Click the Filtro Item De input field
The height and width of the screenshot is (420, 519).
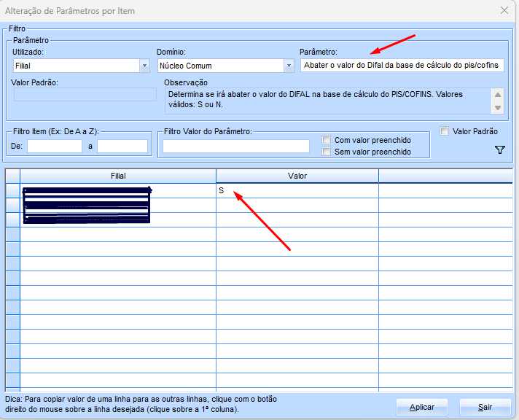pos(55,146)
